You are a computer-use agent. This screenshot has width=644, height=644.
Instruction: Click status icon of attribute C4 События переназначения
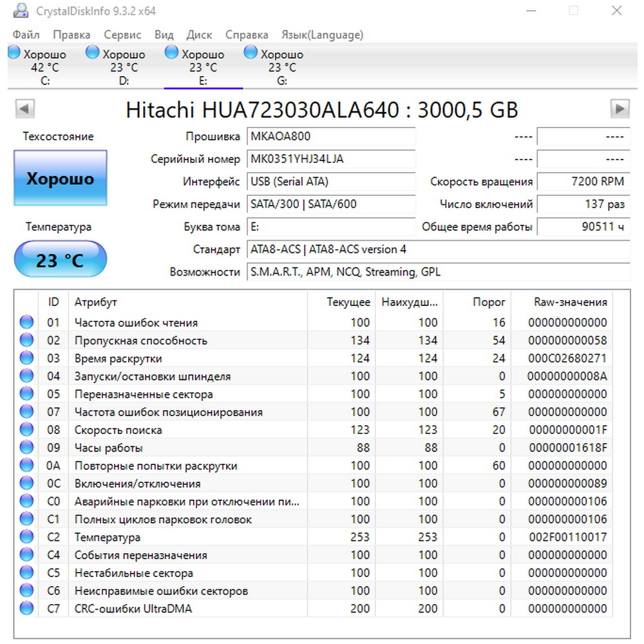26,554
